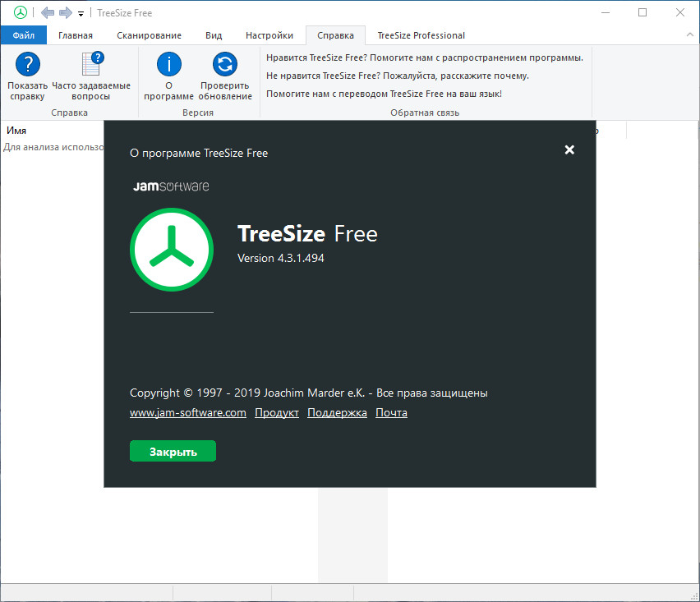
Task: Switch to the Вид tab
Action: (214, 35)
